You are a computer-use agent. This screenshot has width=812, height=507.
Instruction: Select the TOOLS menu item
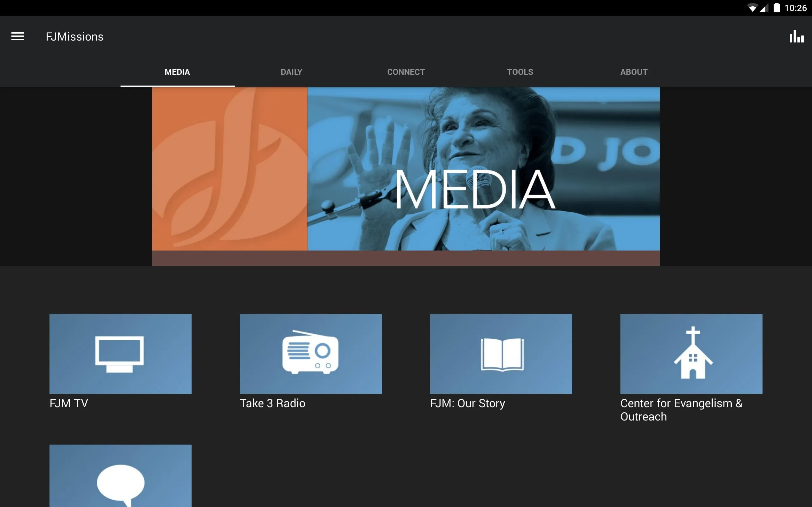[520, 71]
